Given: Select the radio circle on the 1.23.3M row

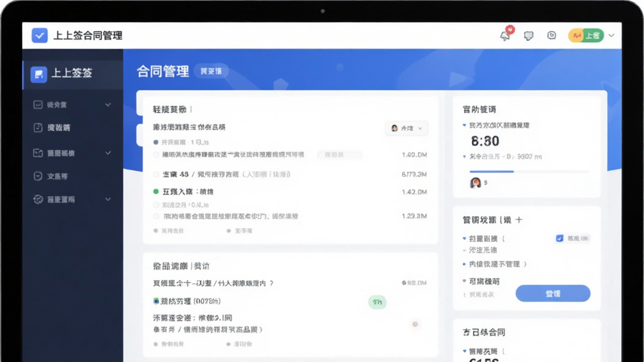Looking at the screenshot, I should point(156,216).
